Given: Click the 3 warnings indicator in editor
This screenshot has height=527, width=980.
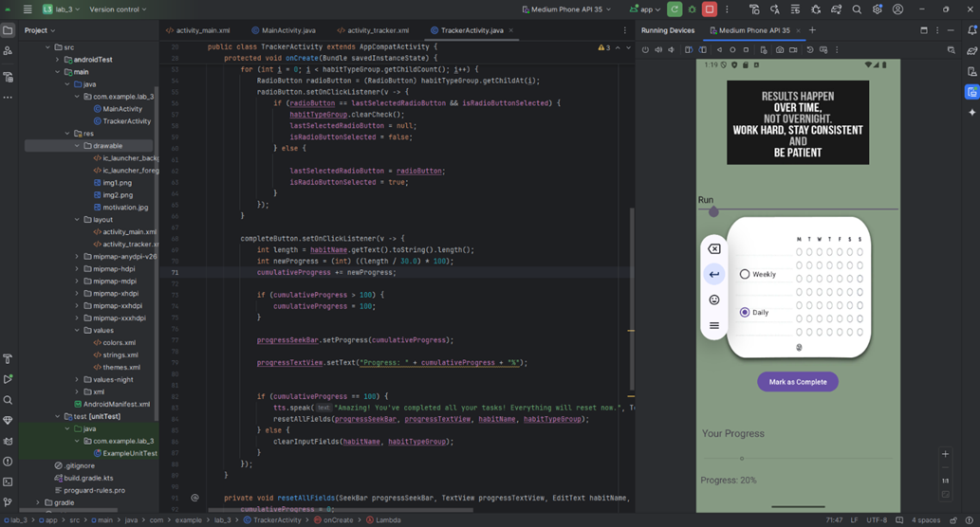Looking at the screenshot, I should pos(603,47).
